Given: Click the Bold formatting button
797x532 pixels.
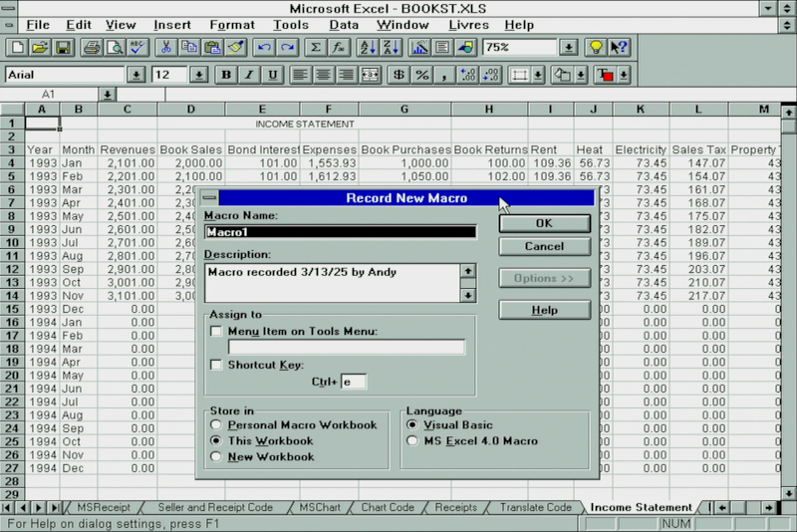Looking at the screenshot, I should (x=226, y=75).
